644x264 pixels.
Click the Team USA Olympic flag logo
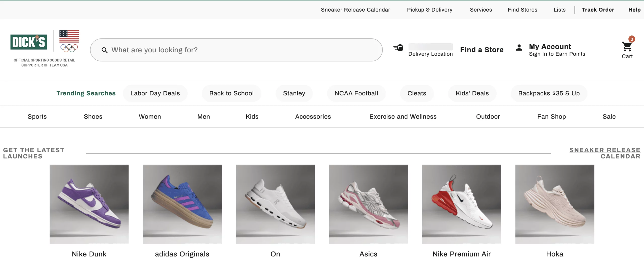[x=69, y=41]
